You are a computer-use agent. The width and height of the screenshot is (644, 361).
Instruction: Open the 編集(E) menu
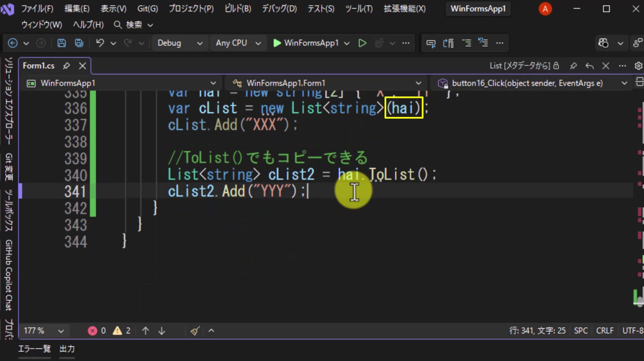(77, 9)
